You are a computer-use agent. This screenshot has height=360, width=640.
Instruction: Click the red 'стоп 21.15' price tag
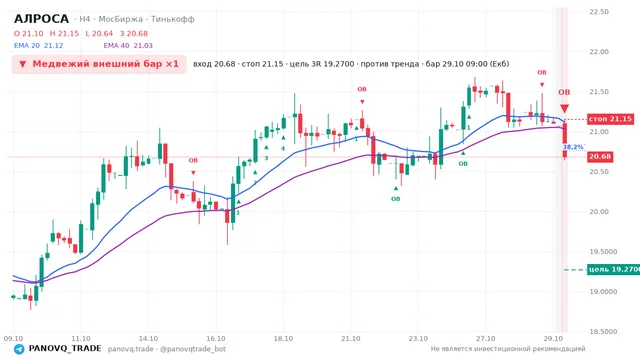pyautogui.click(x=610, y=119)
